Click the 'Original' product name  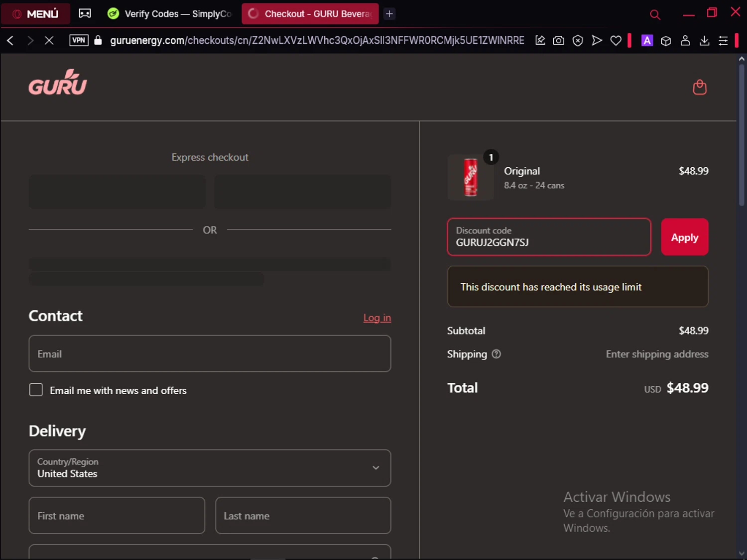coord(522,171)
